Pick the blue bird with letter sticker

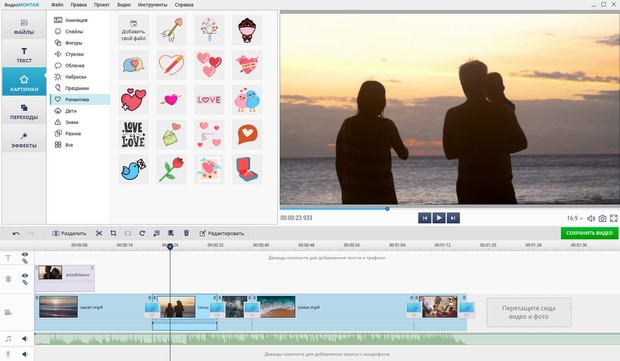tap(134, 169)
